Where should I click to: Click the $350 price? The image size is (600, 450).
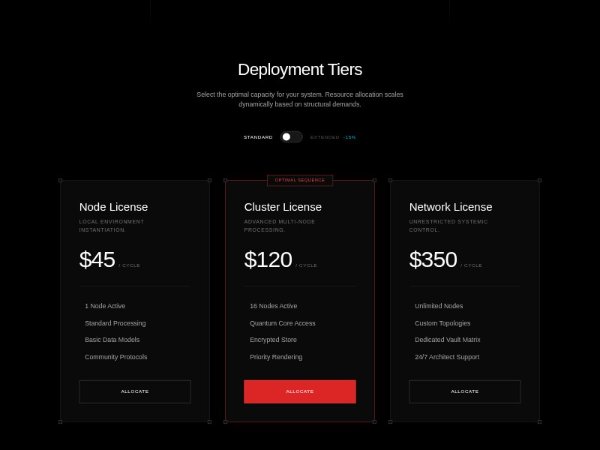(433, 260)
